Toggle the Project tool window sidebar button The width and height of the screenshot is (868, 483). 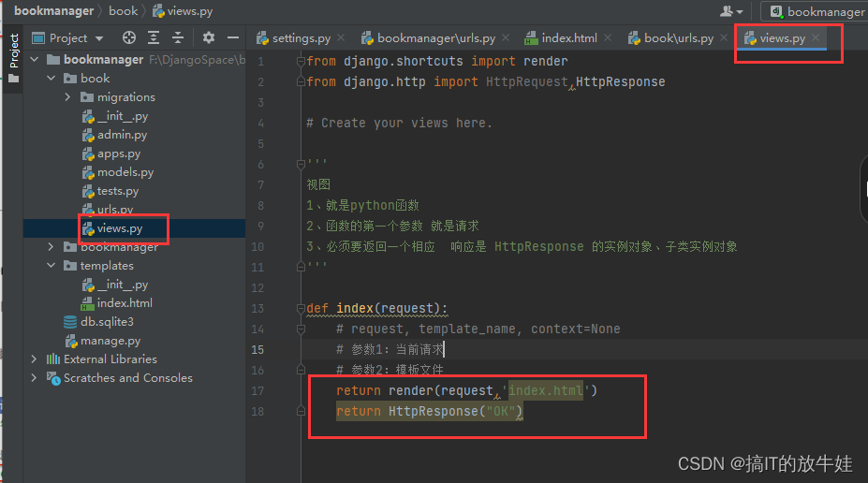pyautogui.click(x=13, y=58)
